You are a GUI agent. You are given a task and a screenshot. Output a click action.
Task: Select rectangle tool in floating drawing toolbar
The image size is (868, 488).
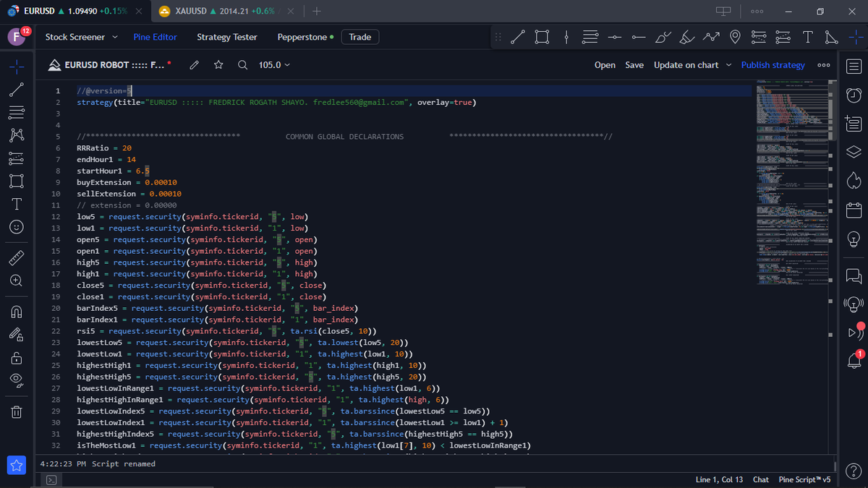[x=542, y=37]
